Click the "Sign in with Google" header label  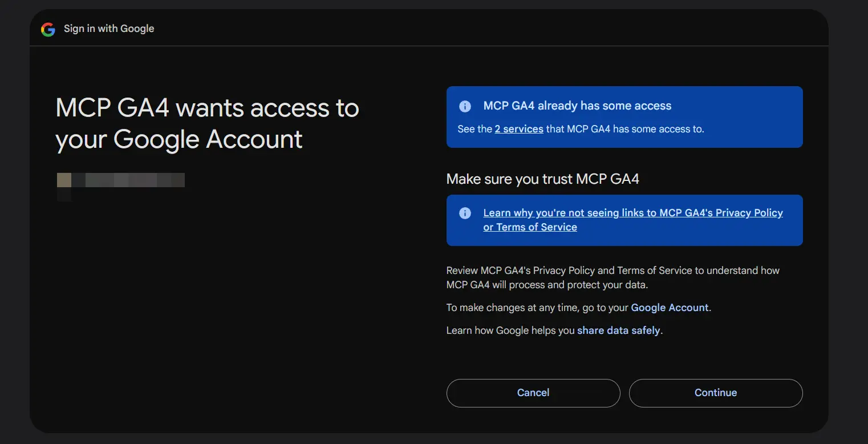[109, 29]
